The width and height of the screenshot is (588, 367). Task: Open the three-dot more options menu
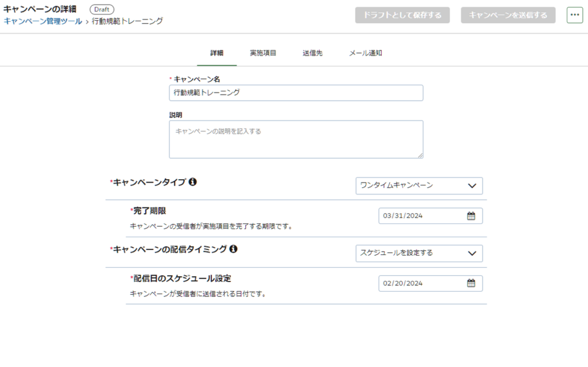tap(574, 15)
